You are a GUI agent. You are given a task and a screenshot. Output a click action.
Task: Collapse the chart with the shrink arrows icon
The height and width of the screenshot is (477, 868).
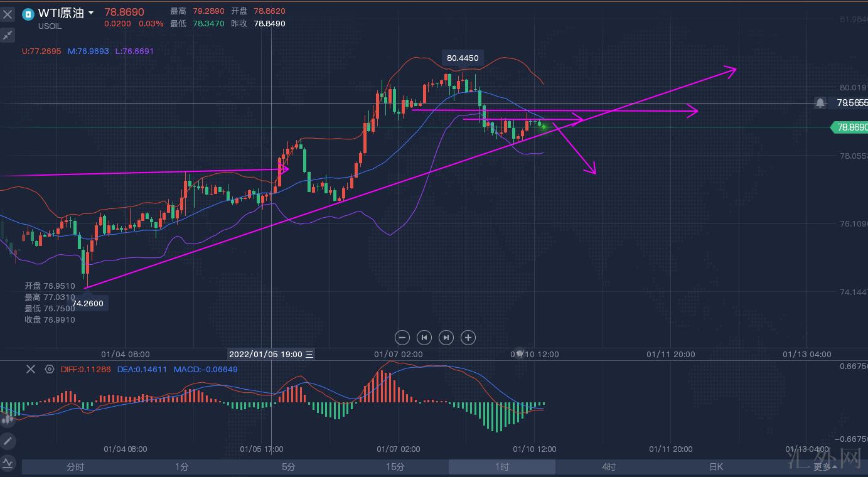click(x=8, y=35)
